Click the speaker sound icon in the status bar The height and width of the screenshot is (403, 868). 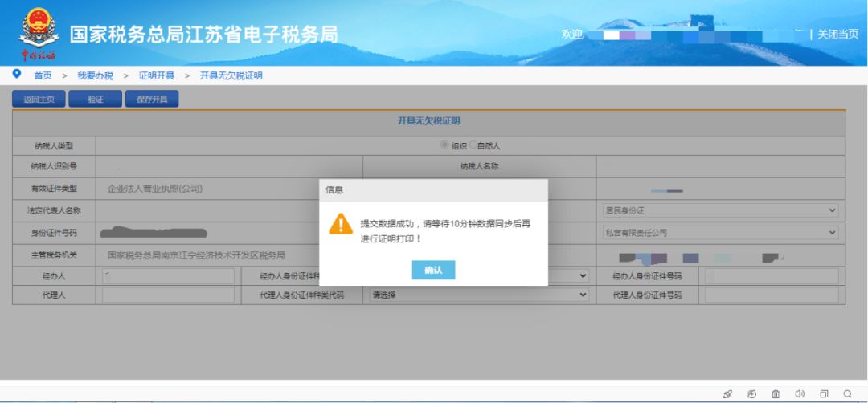[x=800, y=394]
